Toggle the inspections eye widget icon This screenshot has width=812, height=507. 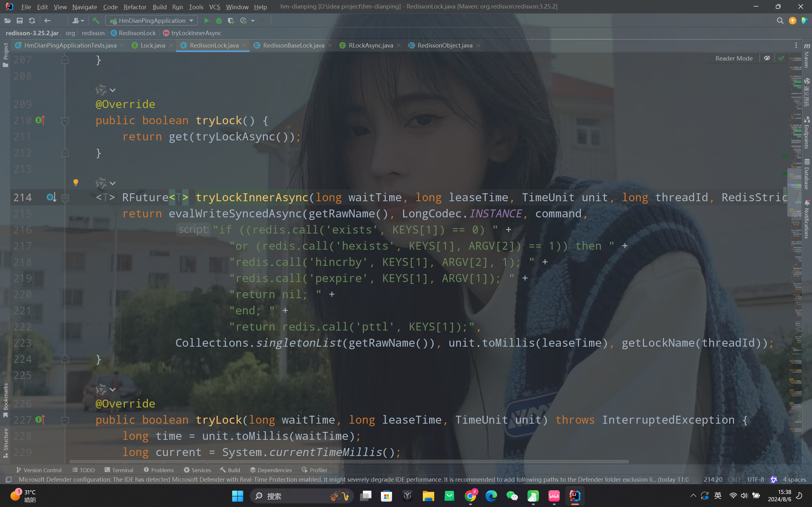point(767,58)
